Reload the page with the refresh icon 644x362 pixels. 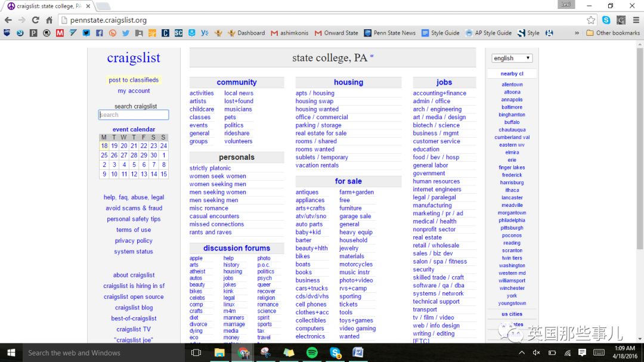click(35, 20)
